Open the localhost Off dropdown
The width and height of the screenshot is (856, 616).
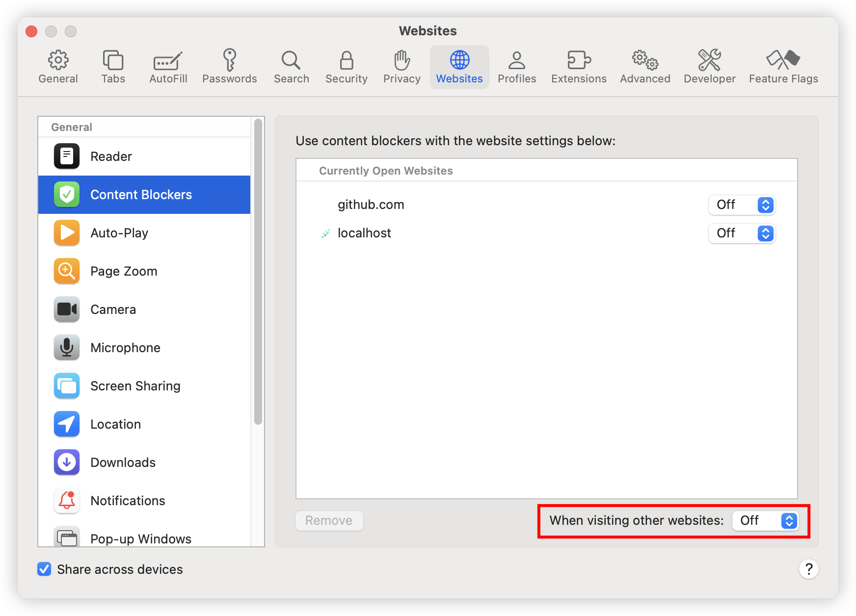click(742, 233)
